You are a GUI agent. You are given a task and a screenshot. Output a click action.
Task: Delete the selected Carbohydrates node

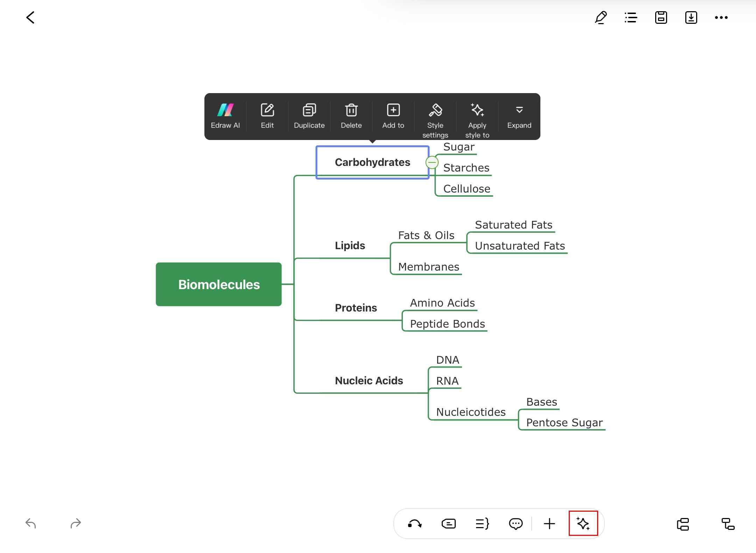pos(351,116)
